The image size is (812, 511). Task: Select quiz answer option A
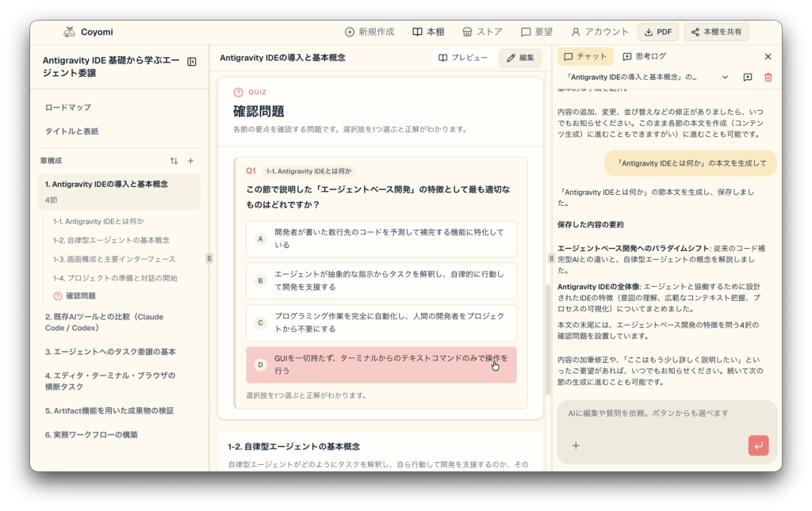tap(381, 238)
